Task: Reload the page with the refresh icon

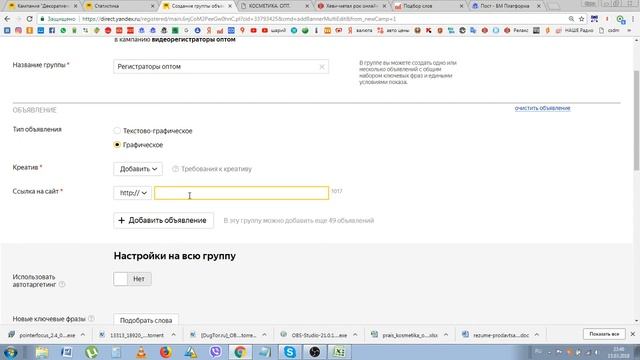Action: point(29,19)
